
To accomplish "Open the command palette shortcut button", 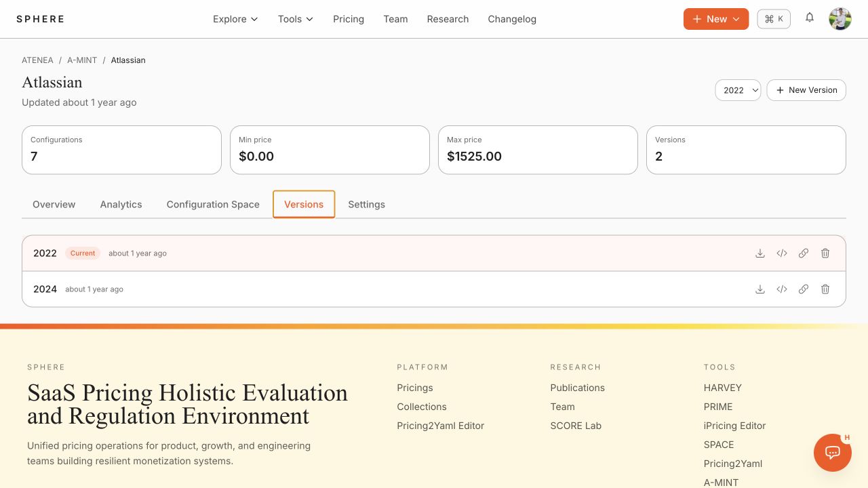I will point(774,19).
